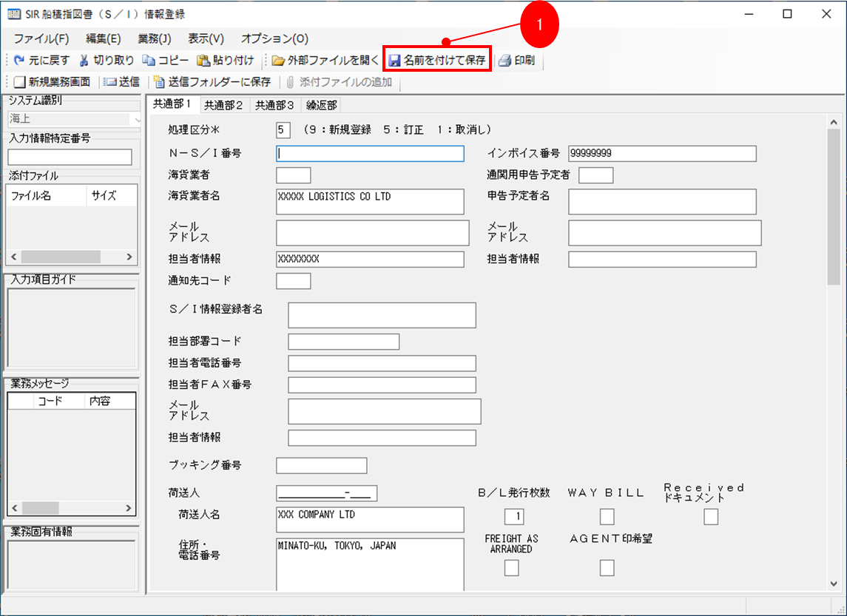Viewport: 847px width, 616px height.
Task: Toggle the FREIGHT AS ARRANGED checkbox
Action: click(x=511, y=568)
